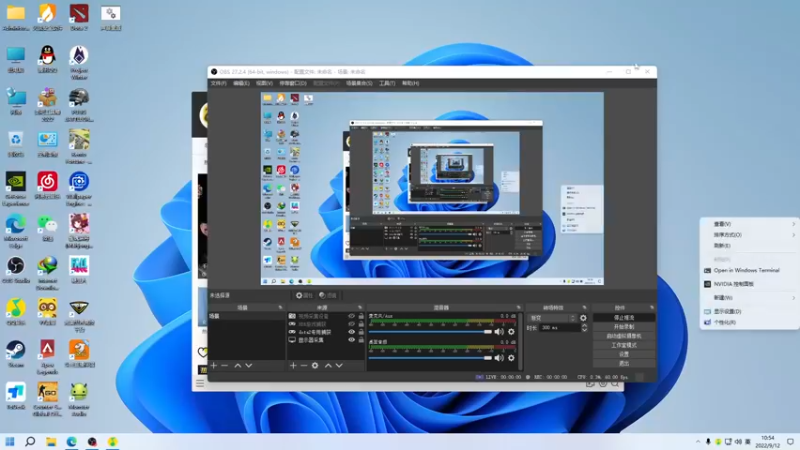Show hidden system tray icons chevron

697,441
